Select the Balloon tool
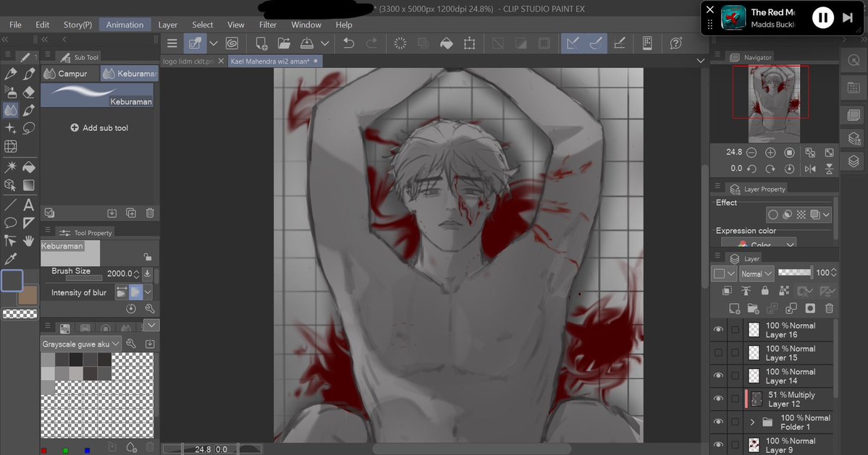The height and width of the screenshot is (455, 868). pos(11,223)
